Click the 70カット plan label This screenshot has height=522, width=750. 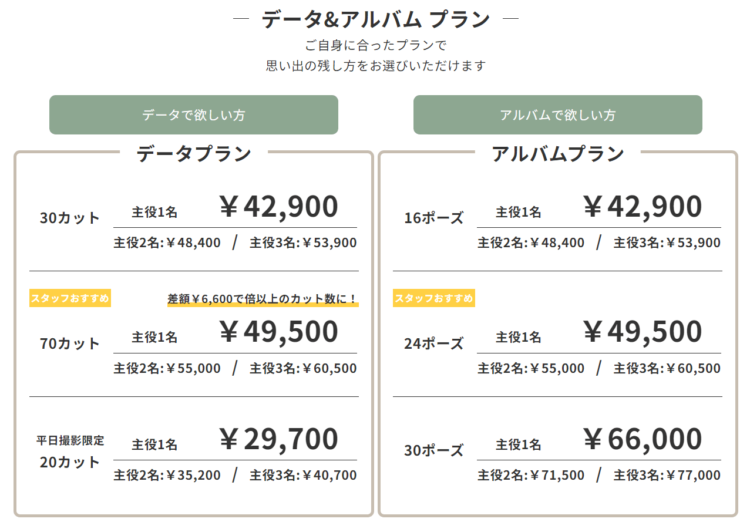coord(70,344)
